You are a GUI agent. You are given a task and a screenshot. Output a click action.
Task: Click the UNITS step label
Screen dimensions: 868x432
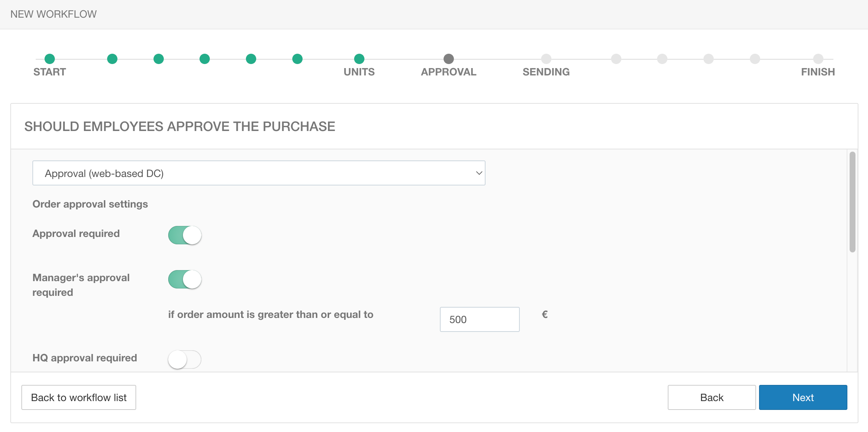(x=359, y=72)
